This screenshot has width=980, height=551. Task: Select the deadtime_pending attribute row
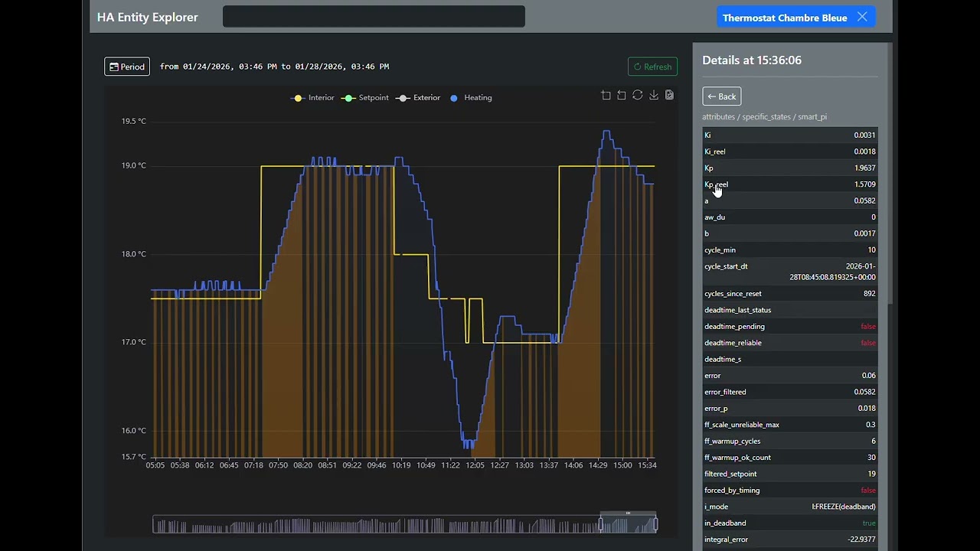[789, 327]
